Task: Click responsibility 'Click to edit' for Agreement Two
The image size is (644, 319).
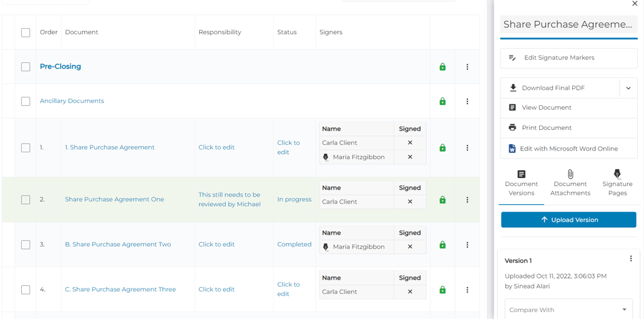Action: tap(217, 245)
